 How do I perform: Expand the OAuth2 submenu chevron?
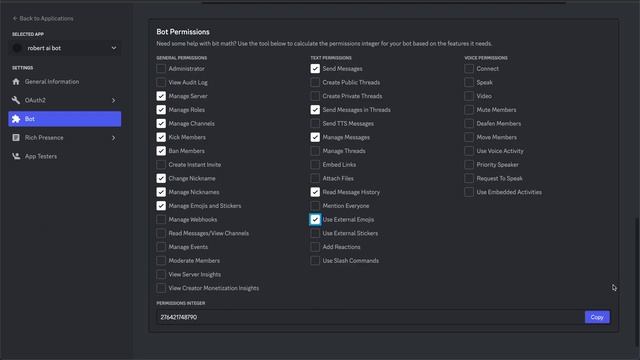click(x=113, y=100)
